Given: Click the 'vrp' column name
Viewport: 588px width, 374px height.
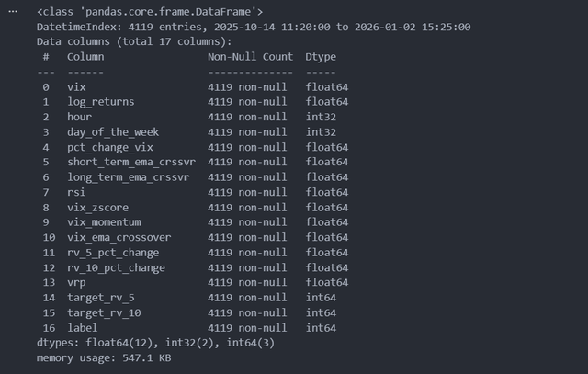Looking at the screenshot, I should (76, 282).
